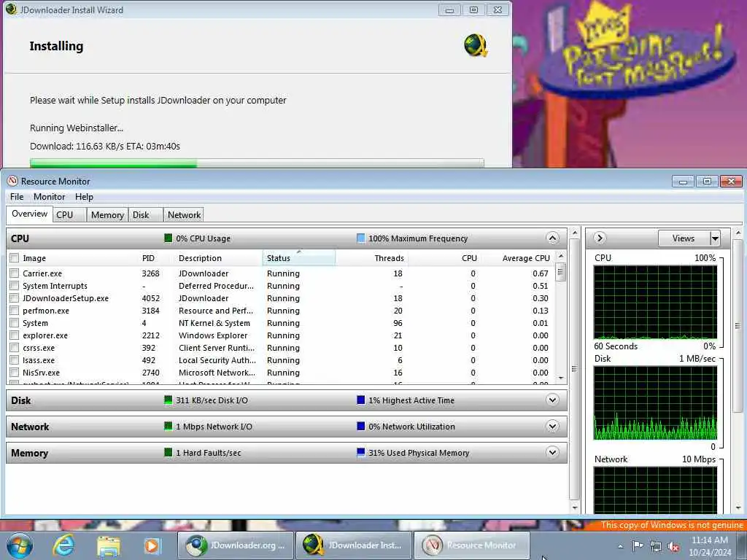Click the installer download progress bar

(x=257, y=163)
